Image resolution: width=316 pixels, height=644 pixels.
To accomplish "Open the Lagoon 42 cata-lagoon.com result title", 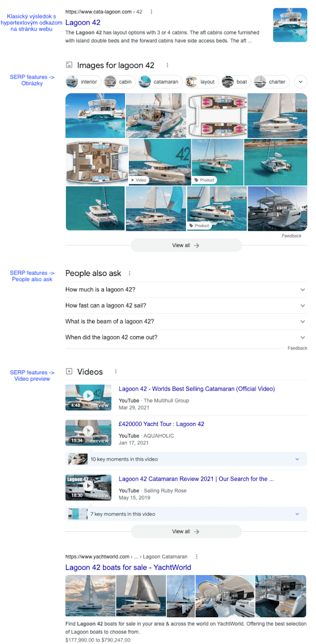I will pyautogui.click(x=82, y=23).
